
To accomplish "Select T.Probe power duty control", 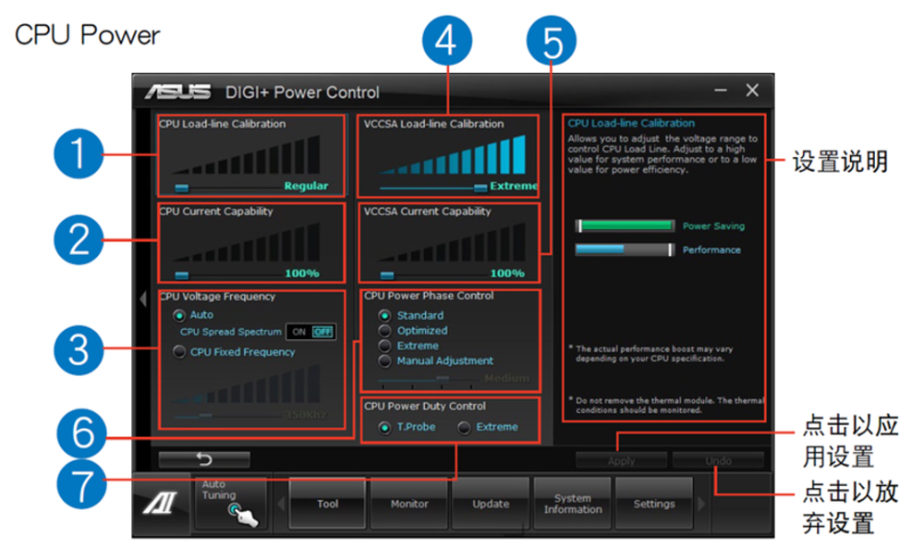I will (384, 427).
